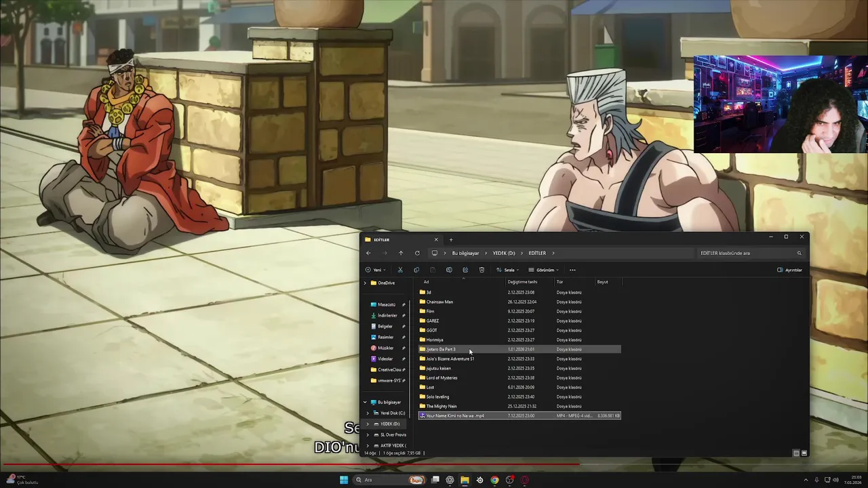This screenshot has width=868, height=488.
Task: Switch to details list view icon in status bar
Action: pyautogui.click(x=795, y=453)
